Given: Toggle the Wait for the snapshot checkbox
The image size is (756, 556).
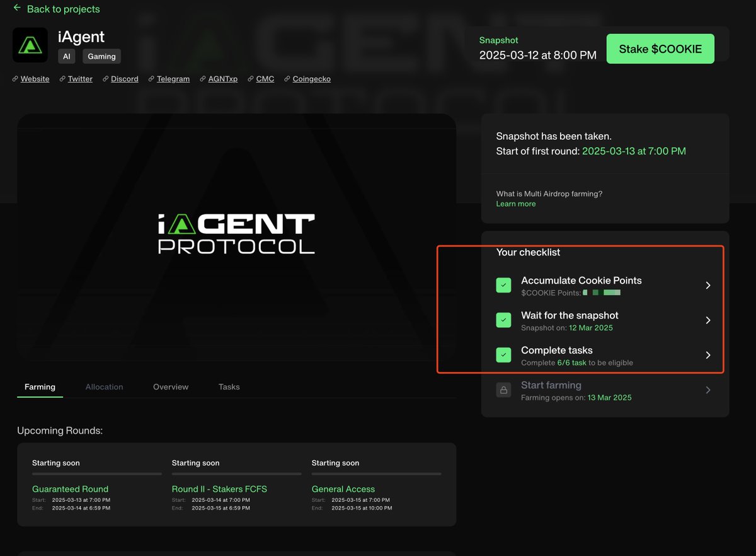Looking at the screenshot, I should [503, 320].
